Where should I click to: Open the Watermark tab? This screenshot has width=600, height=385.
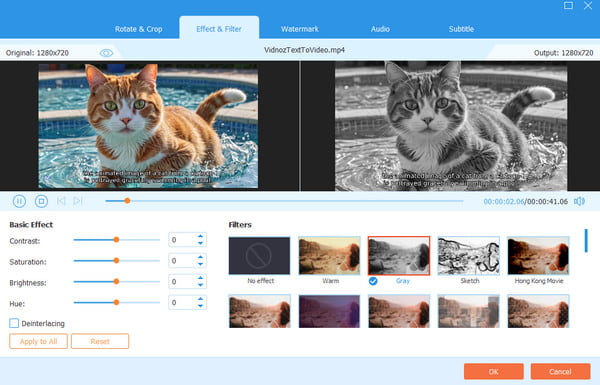pos(300,29)
